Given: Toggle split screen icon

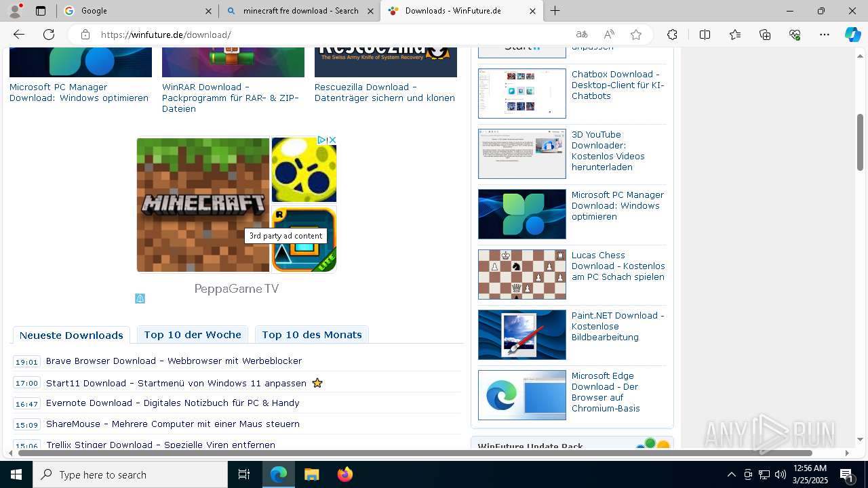Looking at the screenshot, I should point(705,35).
